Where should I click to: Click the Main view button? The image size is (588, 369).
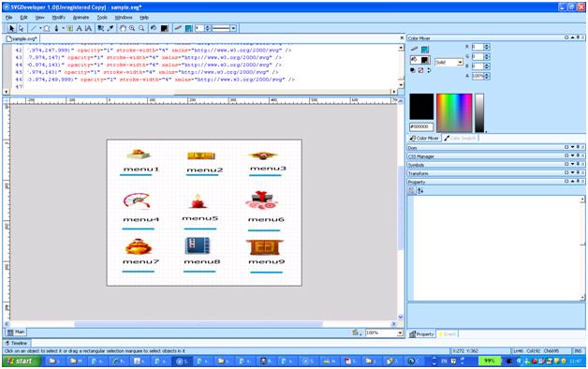pyautogui.click(x=16, y=332)
